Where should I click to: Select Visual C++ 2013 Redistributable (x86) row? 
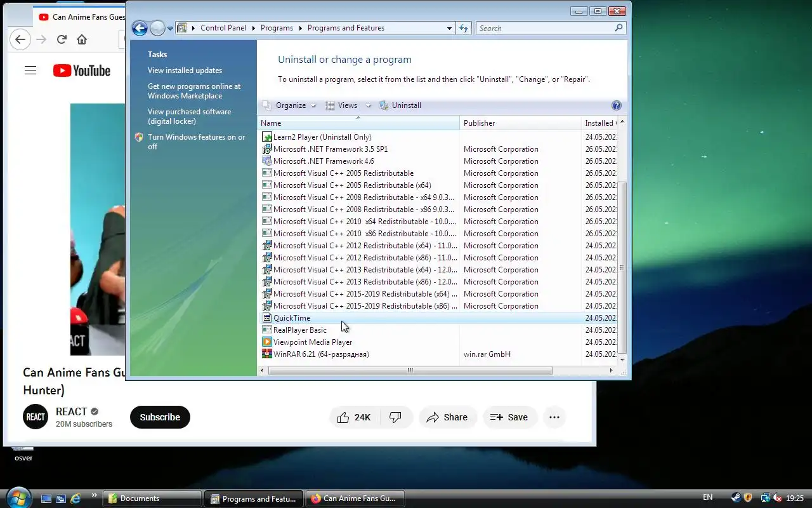tap(437, 282)
